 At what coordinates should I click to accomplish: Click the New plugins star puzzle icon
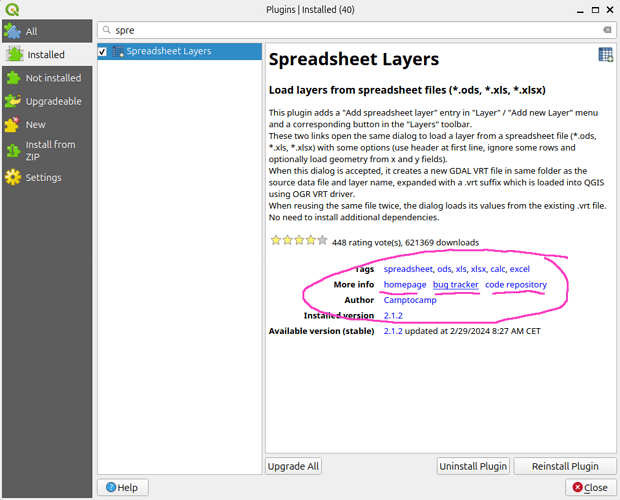click(12, 125)
